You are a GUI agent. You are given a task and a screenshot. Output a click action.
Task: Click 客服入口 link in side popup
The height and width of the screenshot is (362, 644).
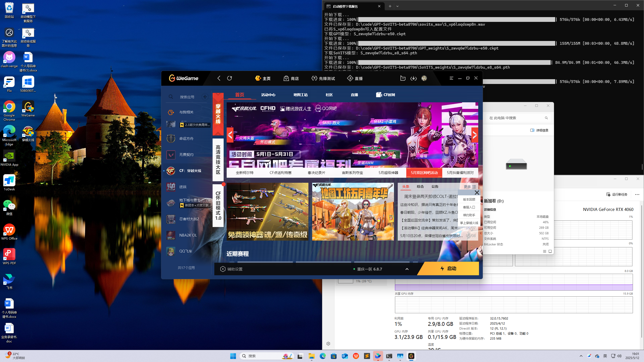pyautogui.click(x=469, y=207)
